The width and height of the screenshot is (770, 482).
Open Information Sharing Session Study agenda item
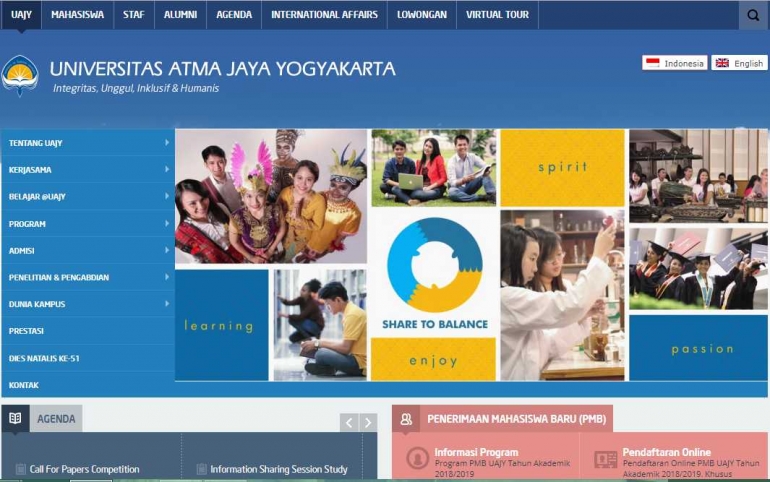(x=279, y=469)
